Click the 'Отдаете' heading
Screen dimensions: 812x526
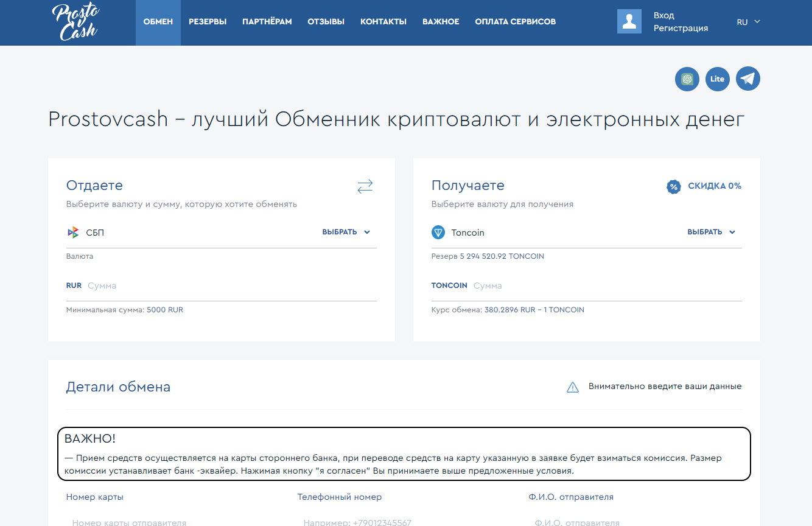pos(94,185)
